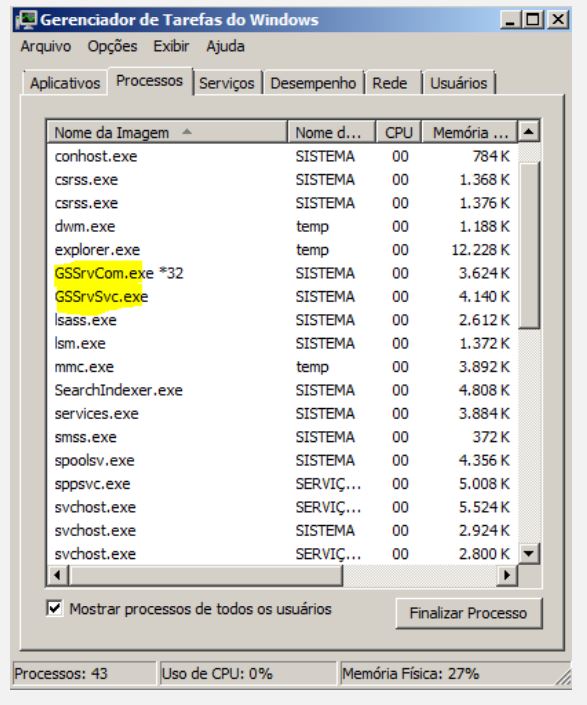
Task: Select svchost.exe using 2.924 K memory
Action: click(x=282, y=531)
